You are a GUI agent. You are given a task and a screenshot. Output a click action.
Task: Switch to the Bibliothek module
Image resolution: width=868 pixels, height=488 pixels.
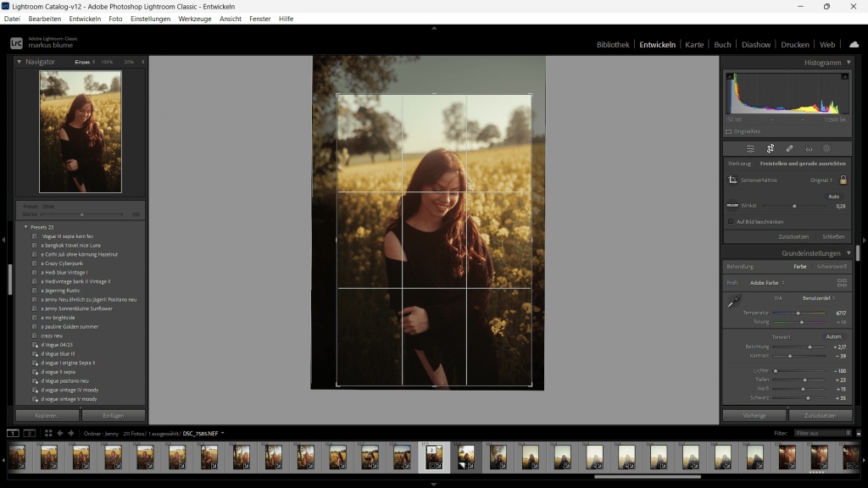[x=613, y=44]
